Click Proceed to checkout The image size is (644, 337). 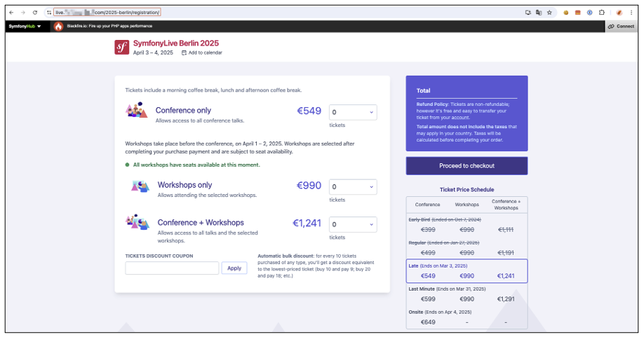point(467,165)
